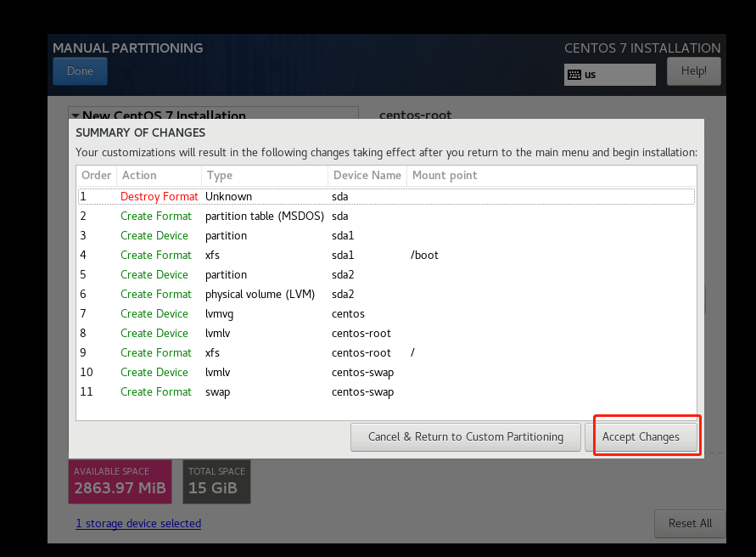Image resolution: width=756 pixels, height=557 pixels.
Task: Click the Type column header
Action: coord(265,175)
